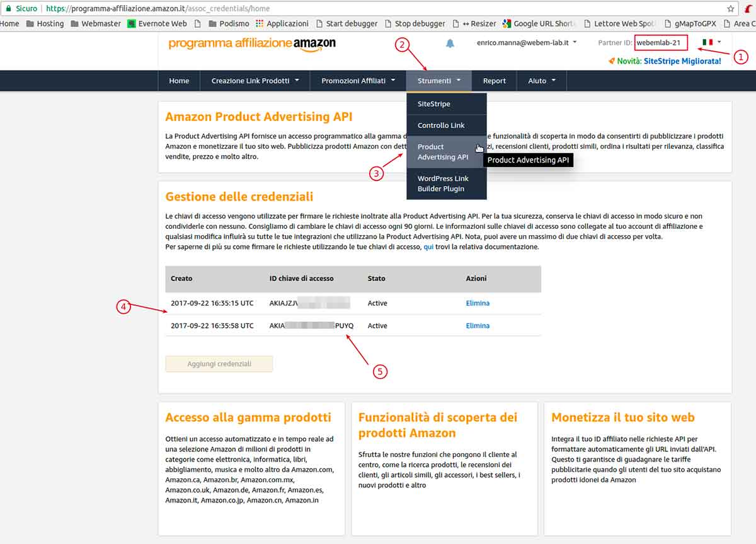Screen dimensions: 756x544
Task: Click the Start debugger bookmark
Action: 346,23
